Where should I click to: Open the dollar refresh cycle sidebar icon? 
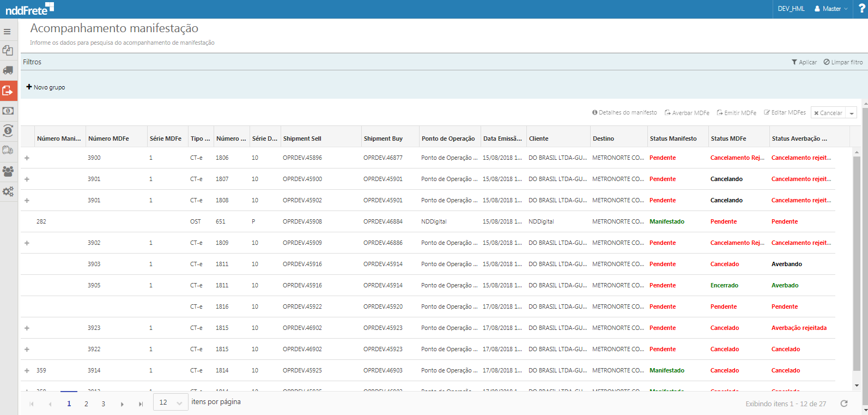pyautogui.click(x=8, y=130)
